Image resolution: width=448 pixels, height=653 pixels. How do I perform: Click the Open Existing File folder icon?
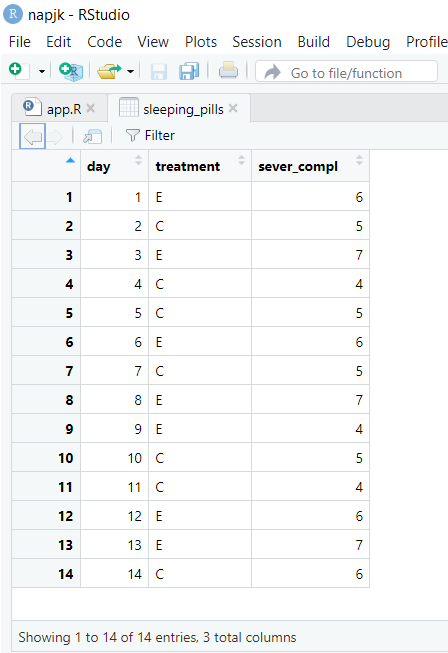coord(109,71)
